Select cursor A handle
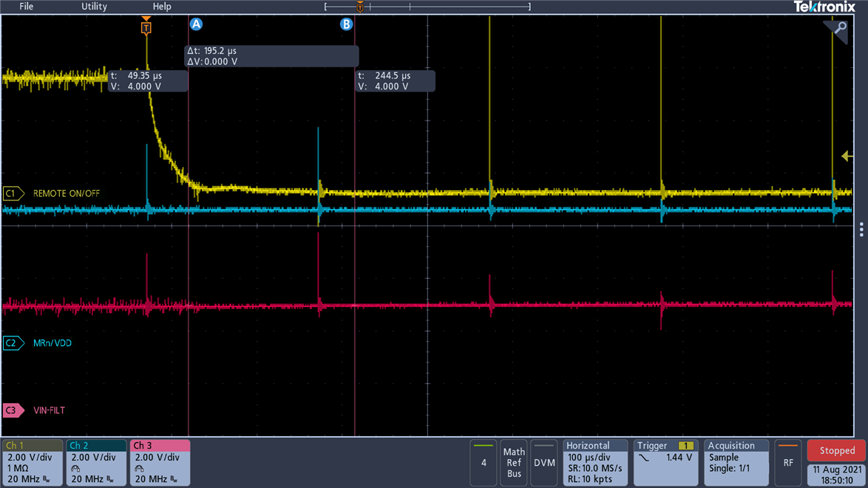Viewport: 868px width, 488px height. [x=196, y=24]
